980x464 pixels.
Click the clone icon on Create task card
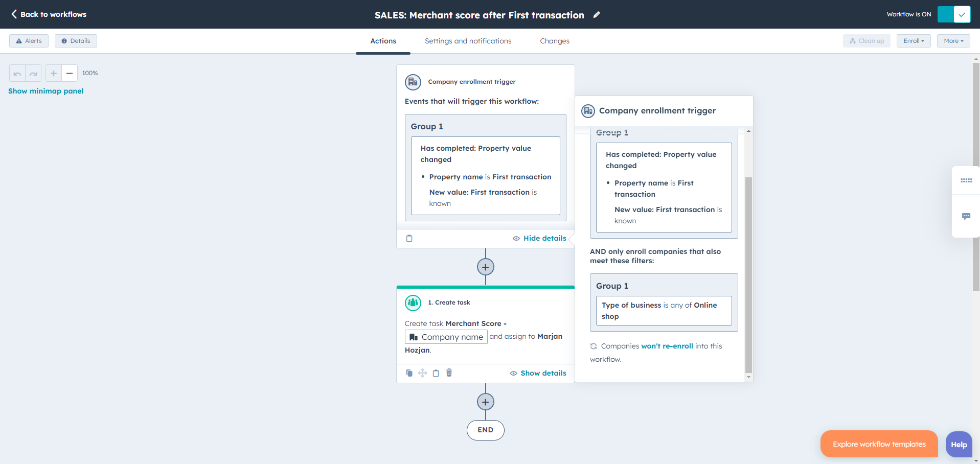409,373
